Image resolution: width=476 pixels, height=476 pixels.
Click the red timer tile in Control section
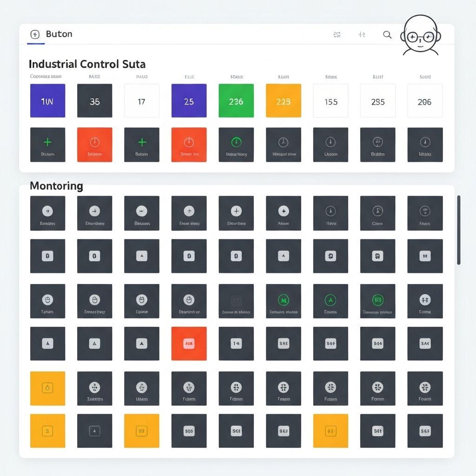tap(94, 145)
